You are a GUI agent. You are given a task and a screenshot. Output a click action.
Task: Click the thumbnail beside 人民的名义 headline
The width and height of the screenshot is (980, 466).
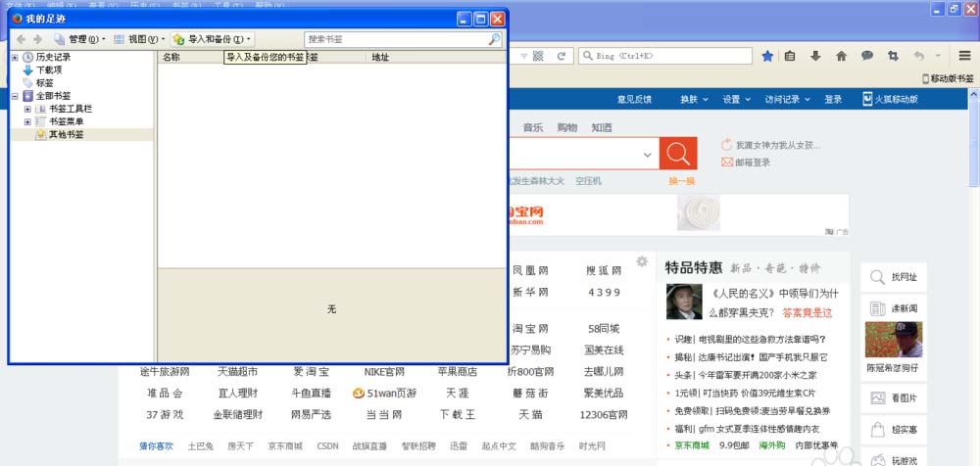684,302
